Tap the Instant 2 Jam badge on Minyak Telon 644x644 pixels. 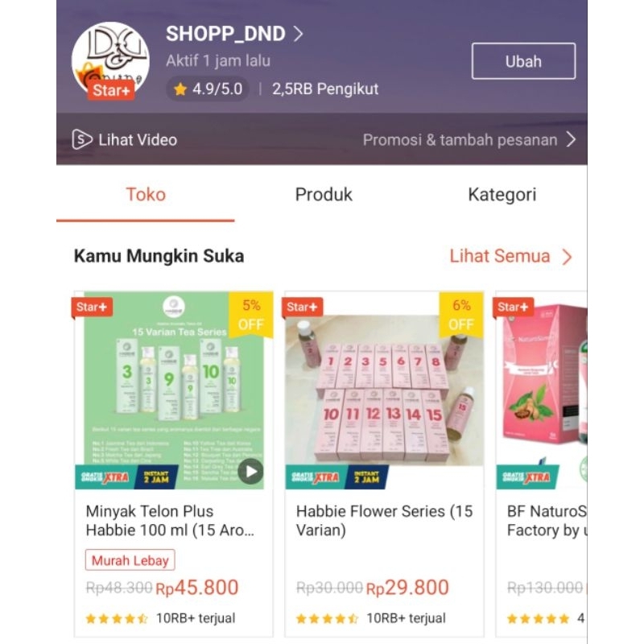pos(156,477)
